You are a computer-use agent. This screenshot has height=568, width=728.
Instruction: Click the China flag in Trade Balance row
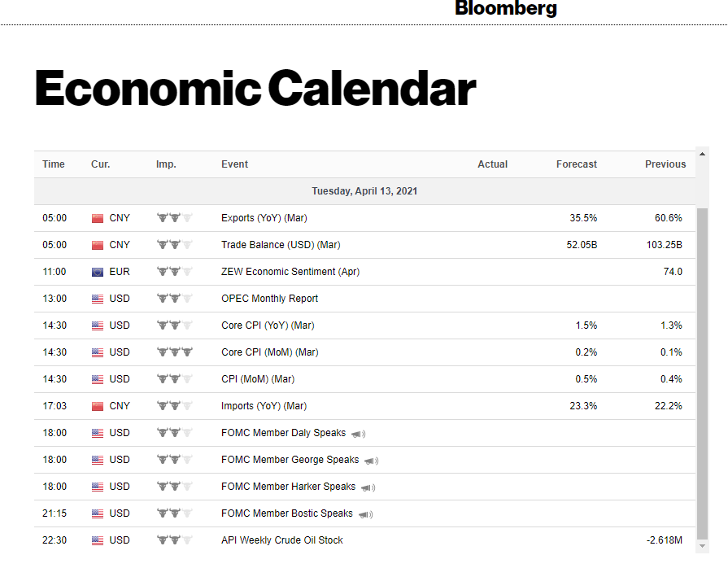(98, 245)
